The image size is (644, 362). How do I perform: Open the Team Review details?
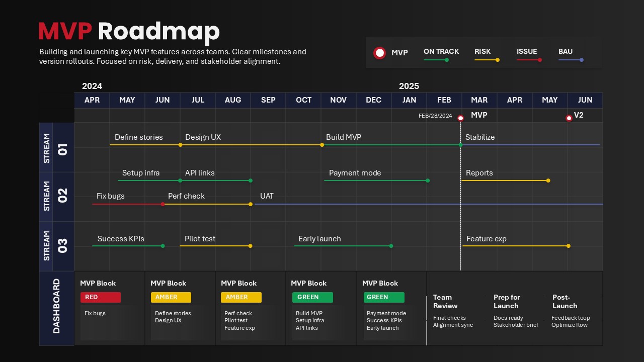coord(447,302)
